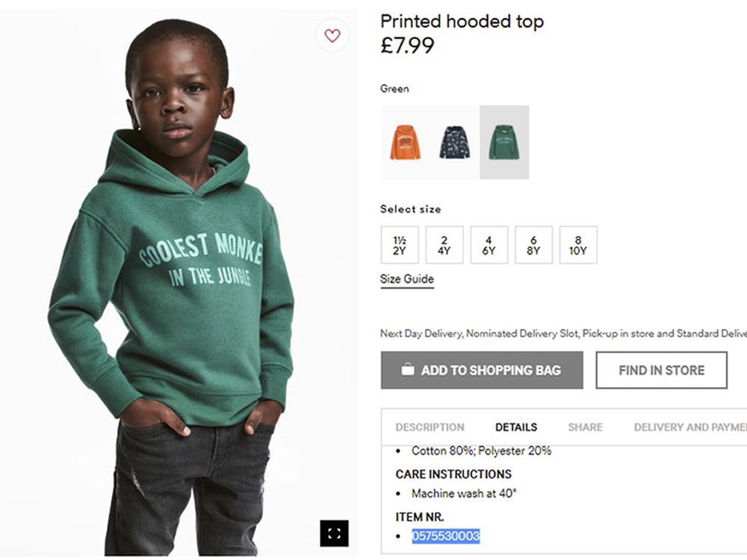Select the navy patterned hoodie swatch

(454, 142)
